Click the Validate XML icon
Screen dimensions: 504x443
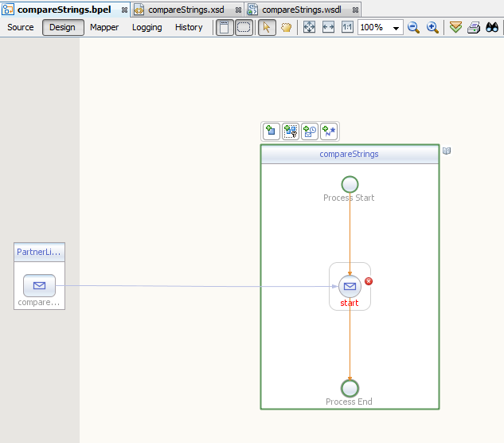[x=455, y=27]
